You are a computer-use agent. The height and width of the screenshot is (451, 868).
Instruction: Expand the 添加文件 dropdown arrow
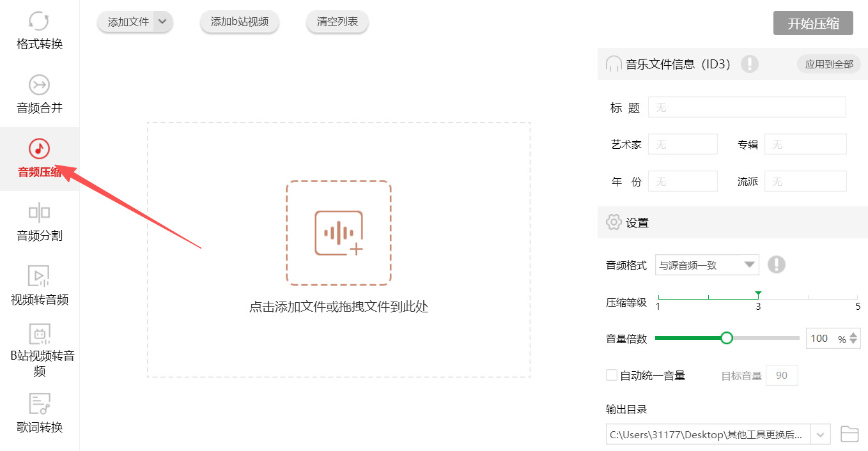click(162, 22)
